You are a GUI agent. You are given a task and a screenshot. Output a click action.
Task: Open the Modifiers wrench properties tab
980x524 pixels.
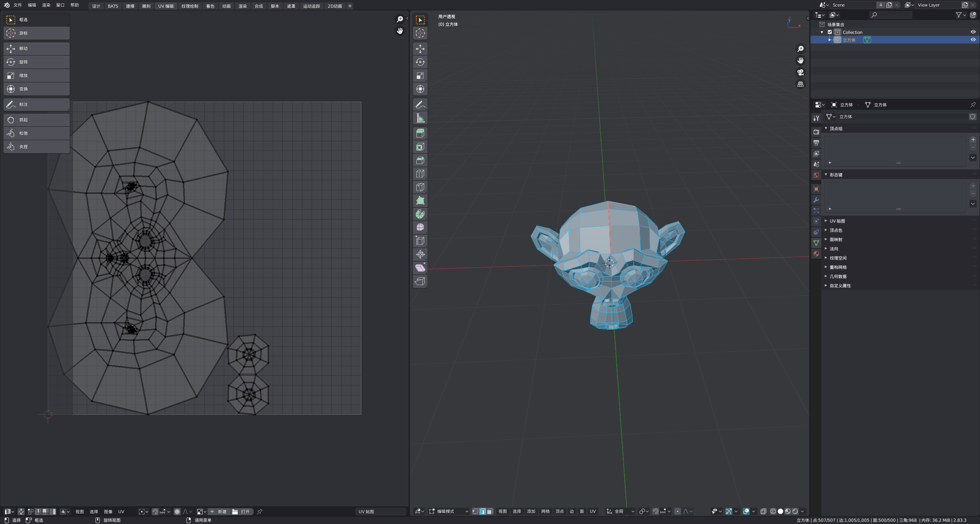click(816, 200)
